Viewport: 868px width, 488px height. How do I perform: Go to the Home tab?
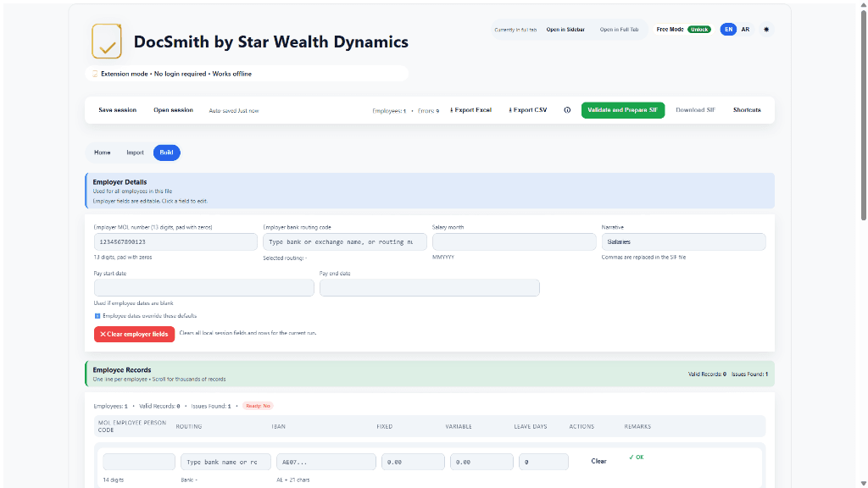coord(102,152)
